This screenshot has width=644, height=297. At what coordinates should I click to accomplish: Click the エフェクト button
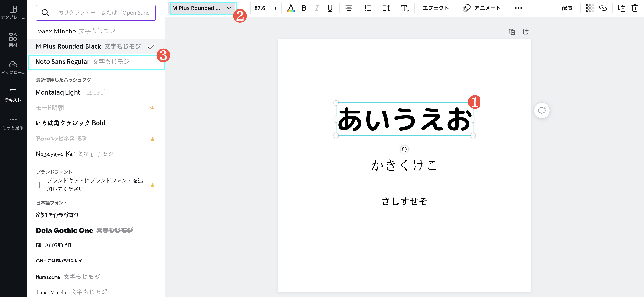click(x=435, y=8)
